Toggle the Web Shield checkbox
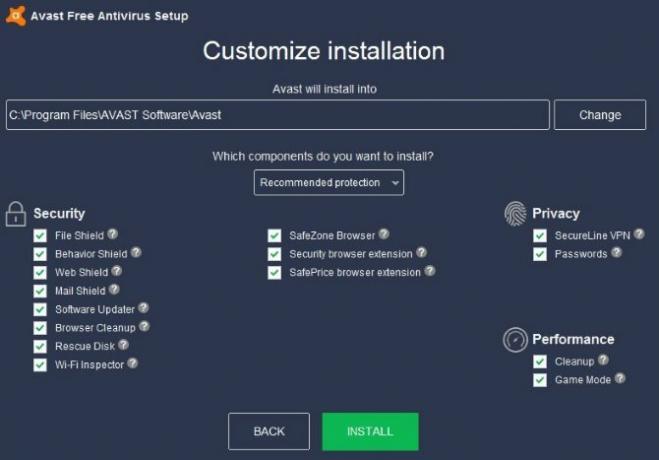 pyautogui.click(x=40, y=273)
